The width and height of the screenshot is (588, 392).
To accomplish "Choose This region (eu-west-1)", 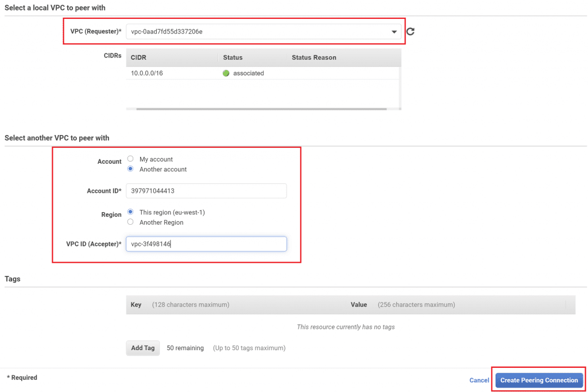I will [x=130, y=212].
